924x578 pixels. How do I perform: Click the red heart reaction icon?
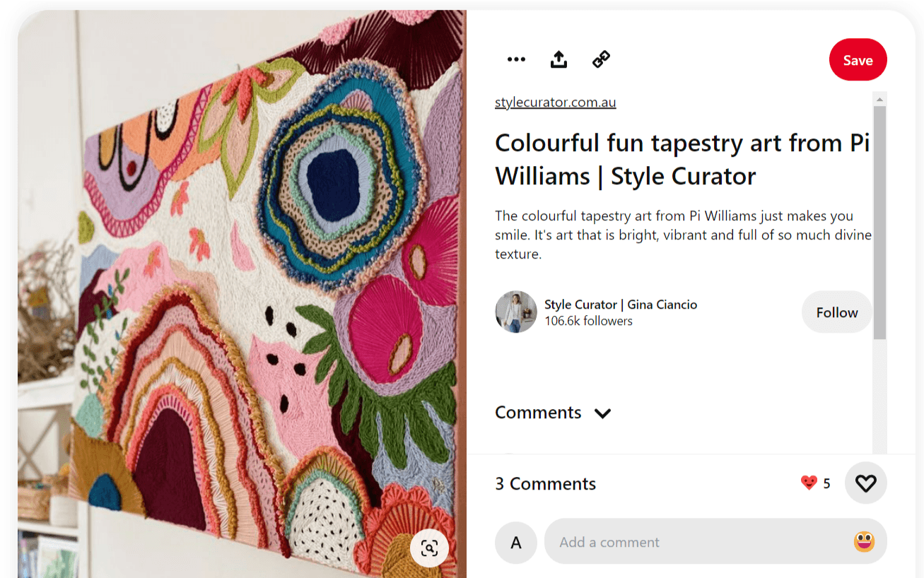tap(807, 483)
